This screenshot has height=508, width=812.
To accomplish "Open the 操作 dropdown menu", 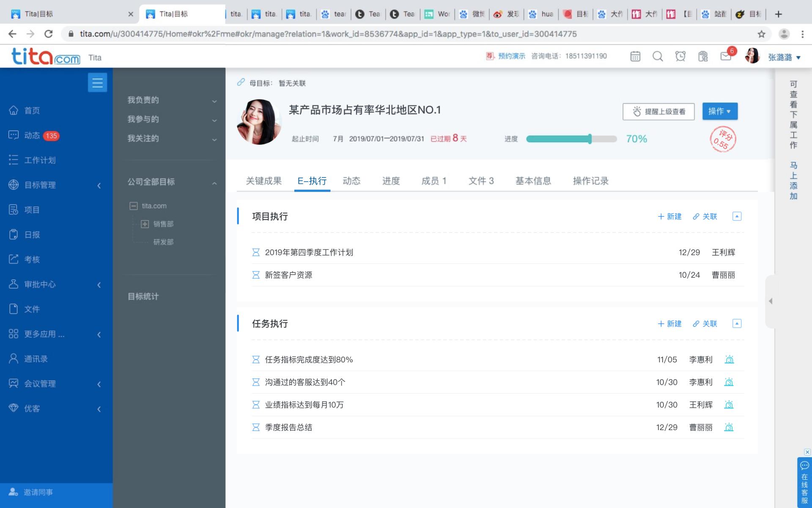I will click(720, 111).
